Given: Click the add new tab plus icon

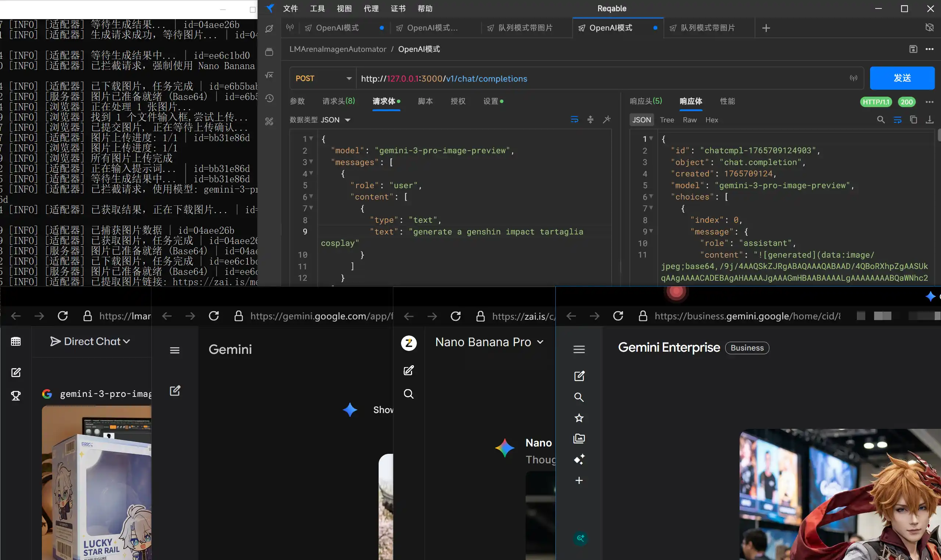Looking at the screenshot, I should [766, 28].
